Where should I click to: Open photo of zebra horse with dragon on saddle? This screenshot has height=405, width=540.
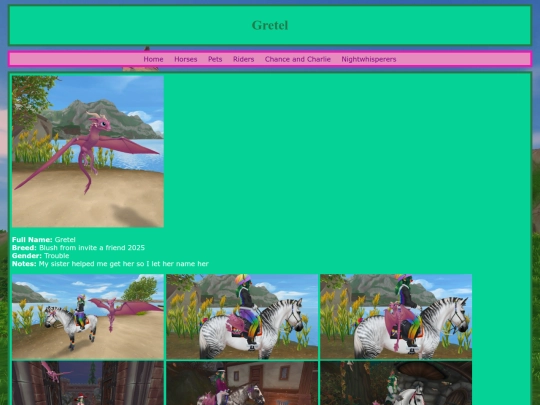point(242,317)
